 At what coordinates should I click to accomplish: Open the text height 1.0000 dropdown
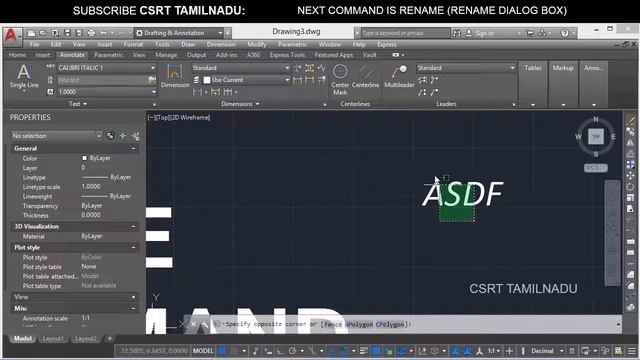coord(153,92)
